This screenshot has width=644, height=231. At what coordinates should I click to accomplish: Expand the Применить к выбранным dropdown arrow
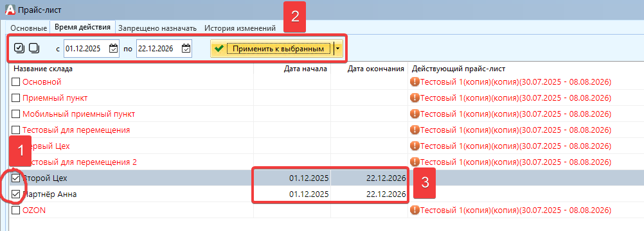click(337, 48)
